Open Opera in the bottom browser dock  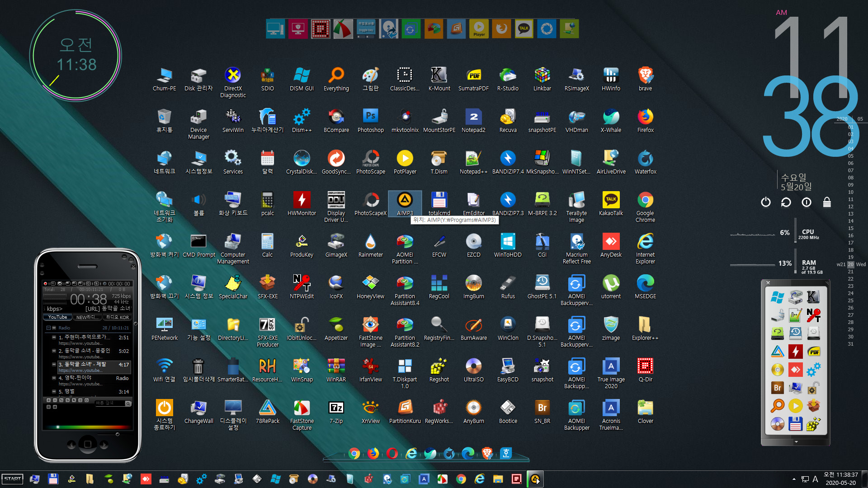pyautogui.click(x=392, y=453)
